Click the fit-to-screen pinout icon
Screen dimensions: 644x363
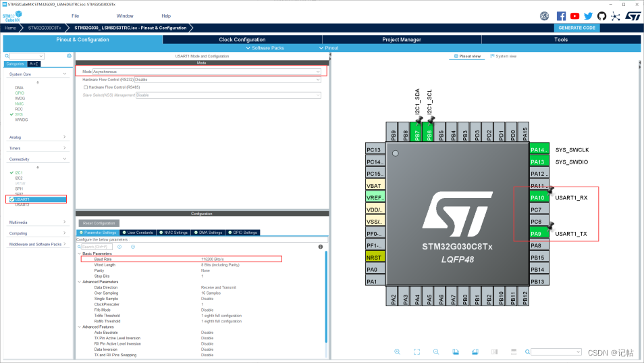tap(417, 352)
